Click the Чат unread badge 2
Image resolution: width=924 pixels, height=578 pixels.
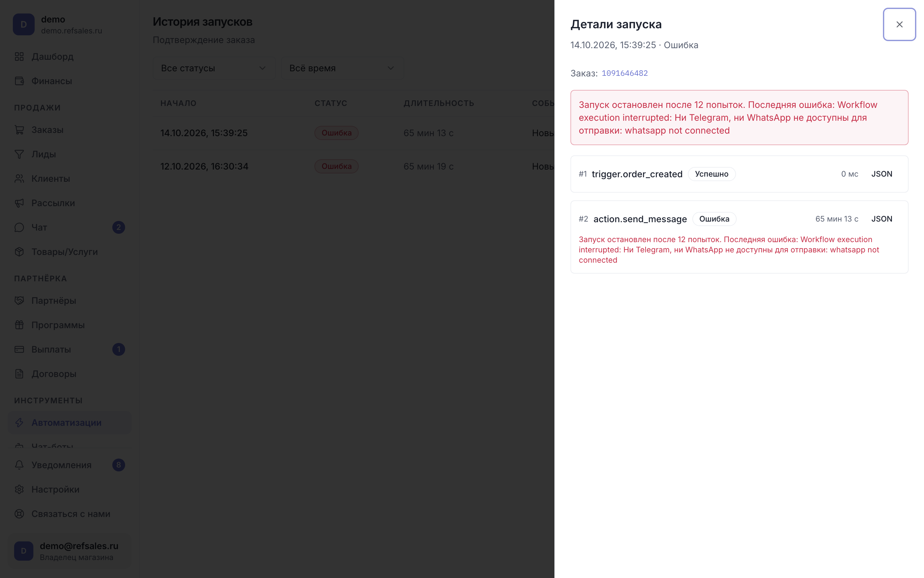tap(119, 227)
